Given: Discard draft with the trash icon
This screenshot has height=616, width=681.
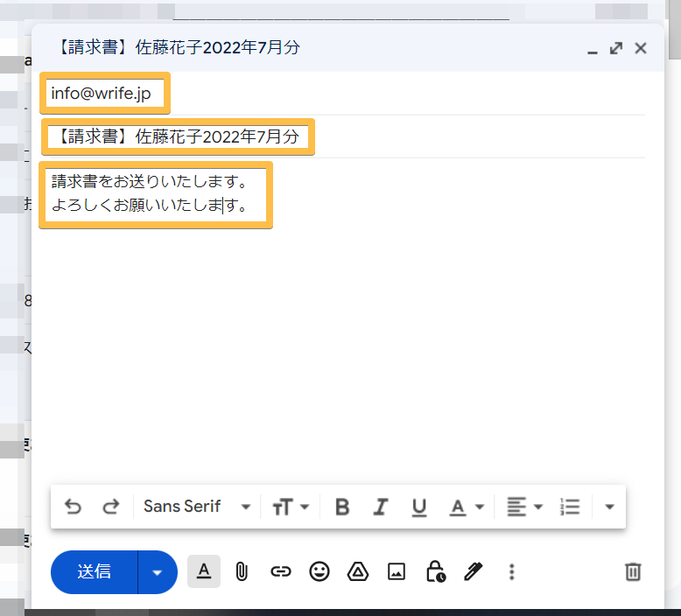Looking at the screenshot, I should click(633, 572).
